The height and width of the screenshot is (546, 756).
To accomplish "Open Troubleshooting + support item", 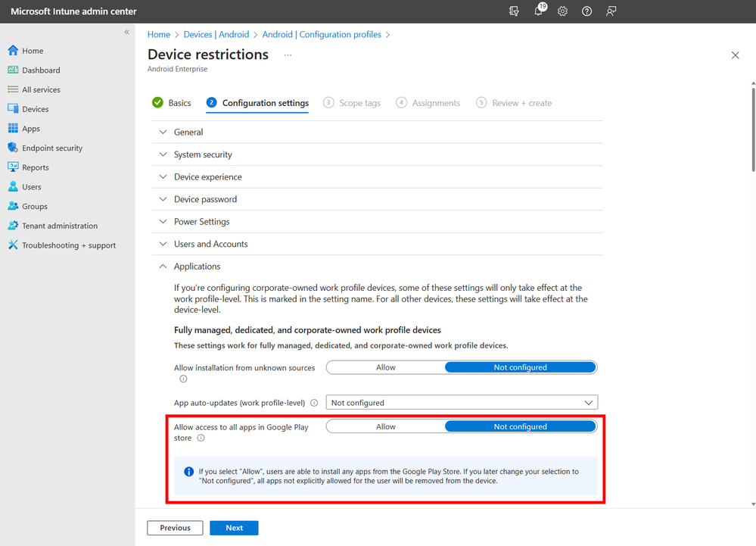I will point(62,245).
